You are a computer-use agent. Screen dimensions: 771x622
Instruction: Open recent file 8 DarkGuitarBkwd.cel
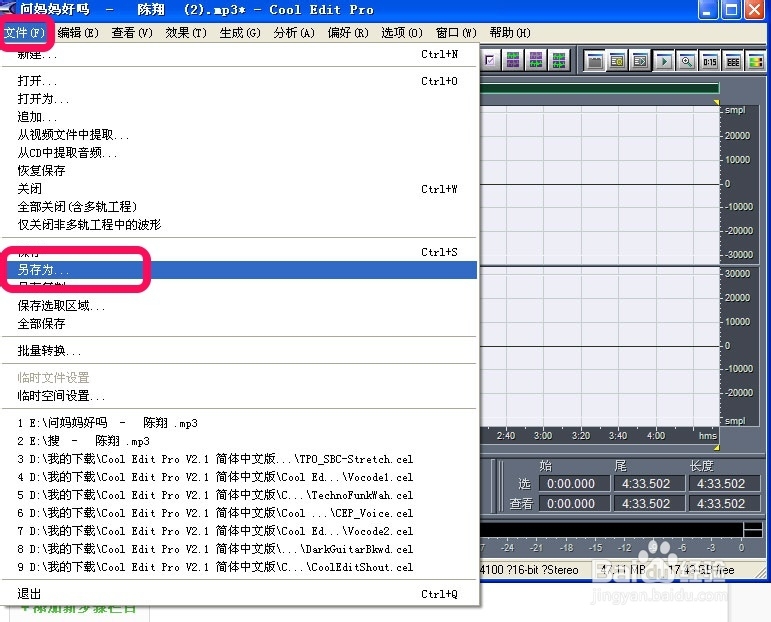click(x=239, y=549)
